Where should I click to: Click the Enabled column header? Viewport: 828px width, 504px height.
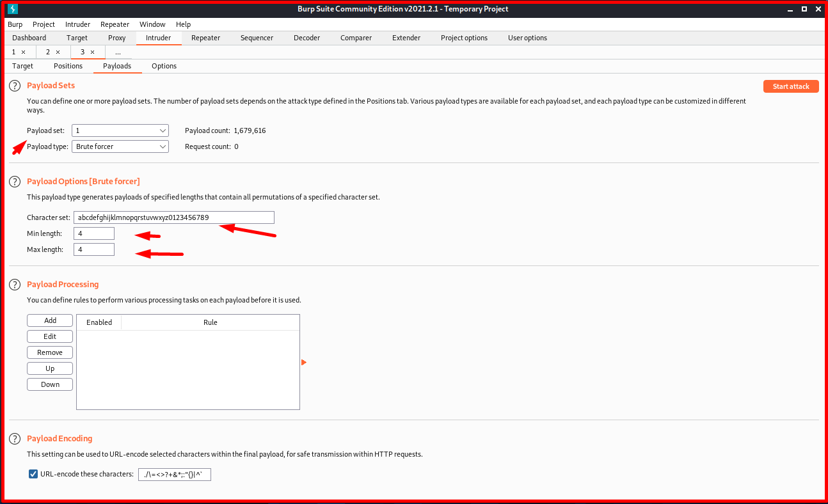click(99, 322)
